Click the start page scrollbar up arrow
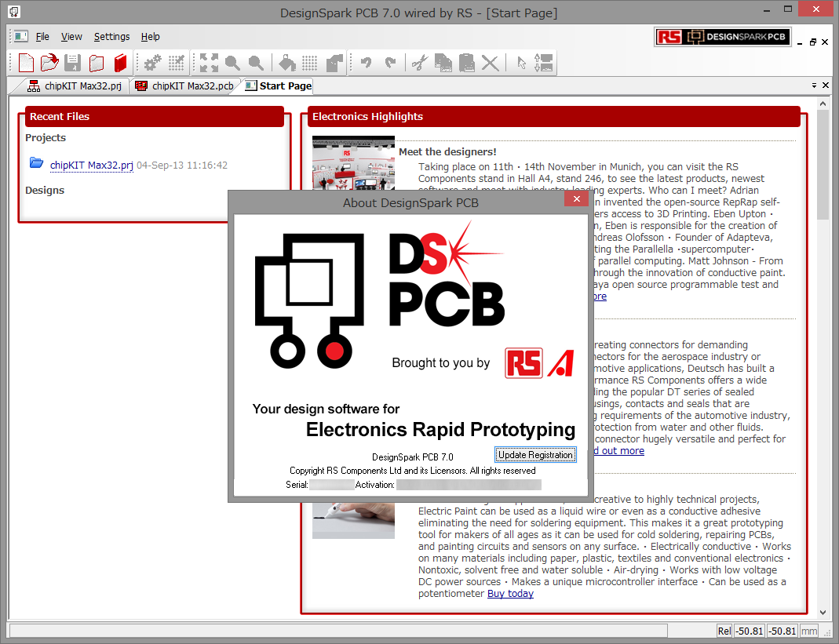 [823, 103]
